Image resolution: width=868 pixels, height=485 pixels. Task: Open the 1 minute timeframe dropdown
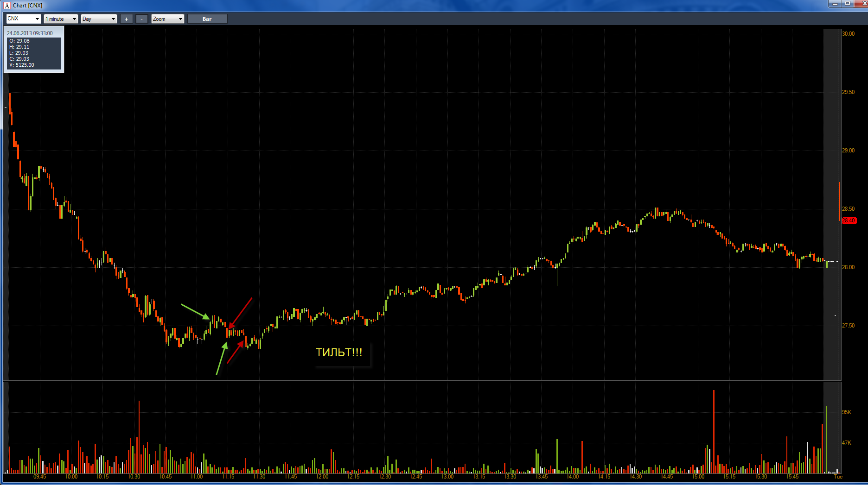61,19
